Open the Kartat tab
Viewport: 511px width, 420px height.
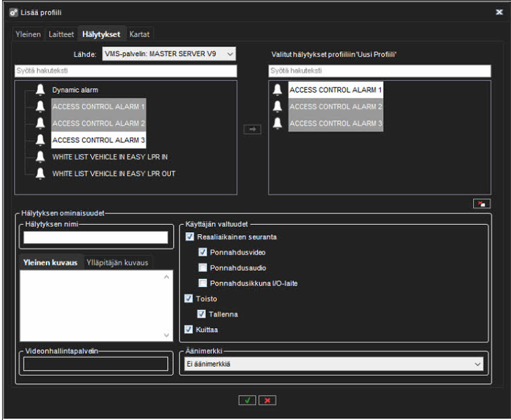click(x=140, y=34)
